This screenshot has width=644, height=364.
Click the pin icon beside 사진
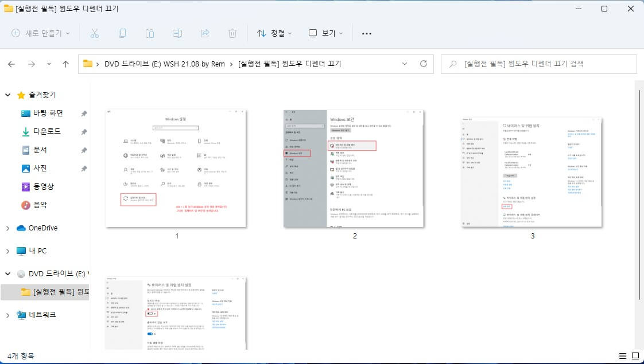(84, 169)
